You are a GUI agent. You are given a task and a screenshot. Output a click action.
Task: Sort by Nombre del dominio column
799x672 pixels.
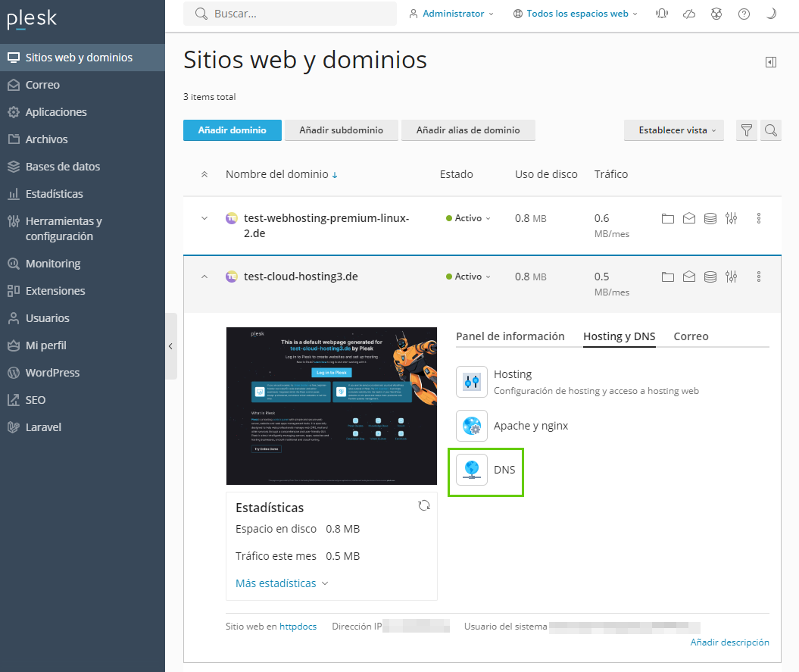281,174
